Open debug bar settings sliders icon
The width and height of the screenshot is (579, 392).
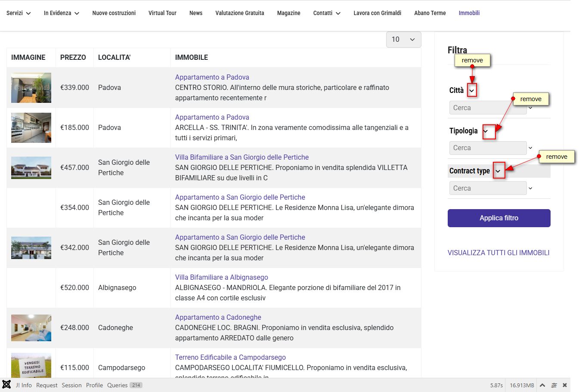554,385
